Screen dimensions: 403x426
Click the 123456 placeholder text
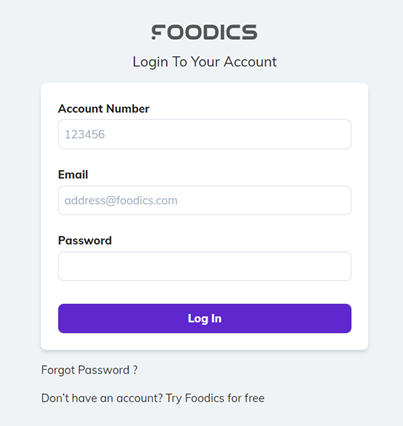point(85,134)
